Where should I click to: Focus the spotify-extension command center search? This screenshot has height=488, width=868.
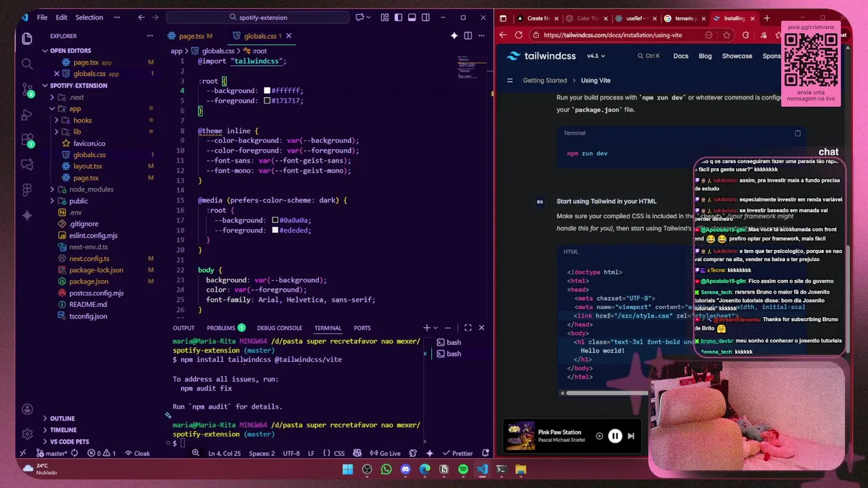tap(258, 17)
